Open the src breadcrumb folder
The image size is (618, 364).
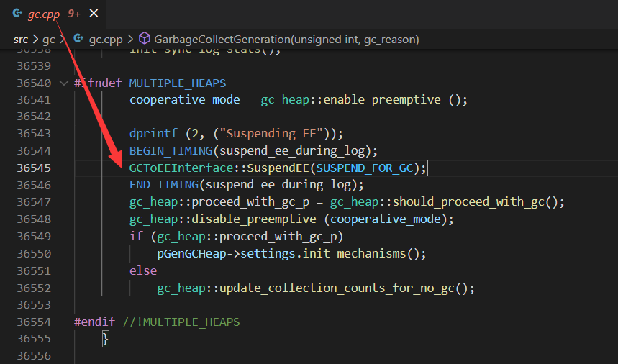click(21, 39)
